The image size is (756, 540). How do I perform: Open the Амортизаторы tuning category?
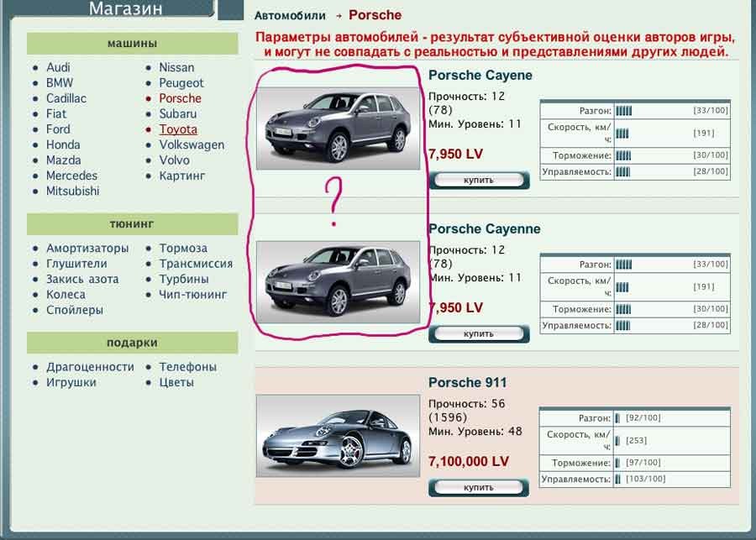[87, 249]
